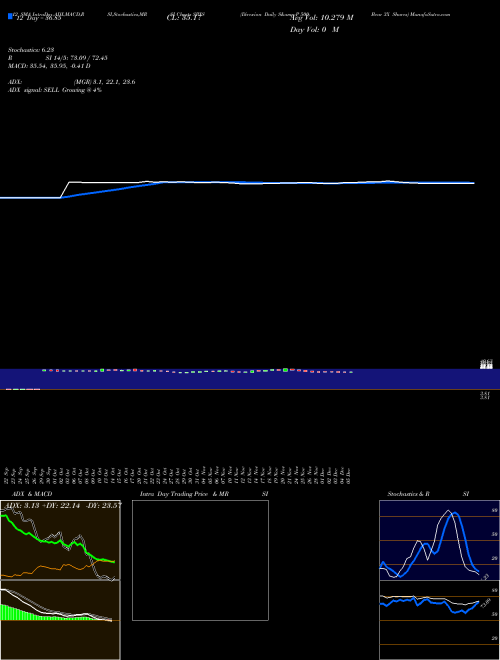Open the ADX chart thumbnail panel
500x660 pixels.
tap(60, 540)
